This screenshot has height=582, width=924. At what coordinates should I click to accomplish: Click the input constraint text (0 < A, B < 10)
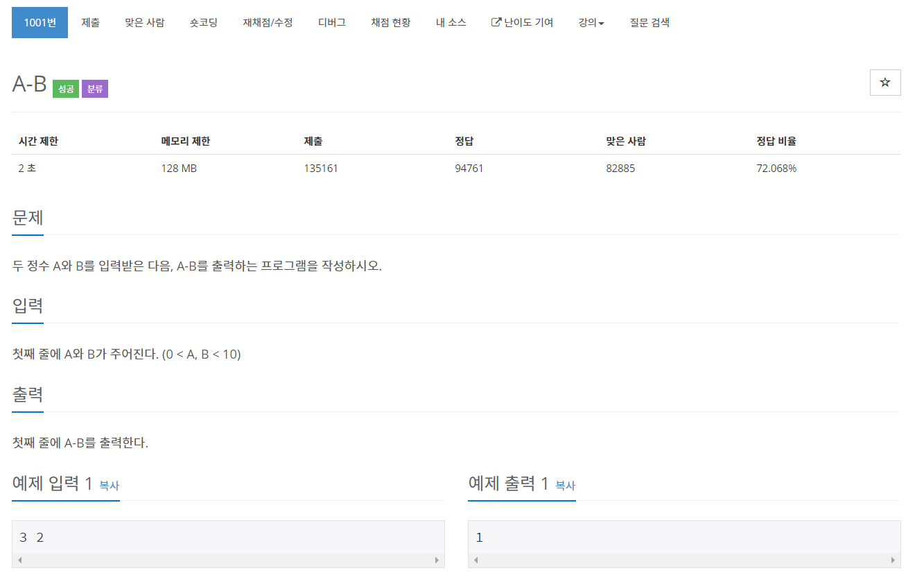pyautogui.click(x=201, y=354)
